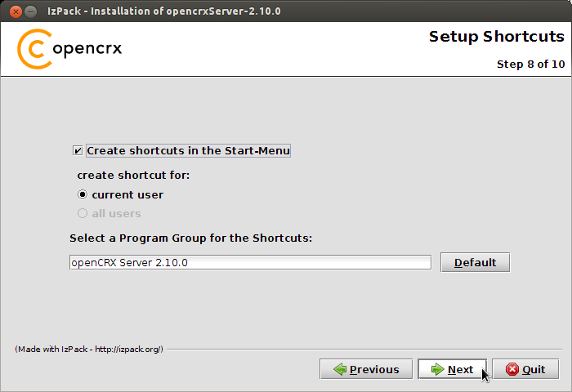The height and width of the screenshot is (392, 572).
Task: Click the window title bar text
Action: [x=164, y=11]
